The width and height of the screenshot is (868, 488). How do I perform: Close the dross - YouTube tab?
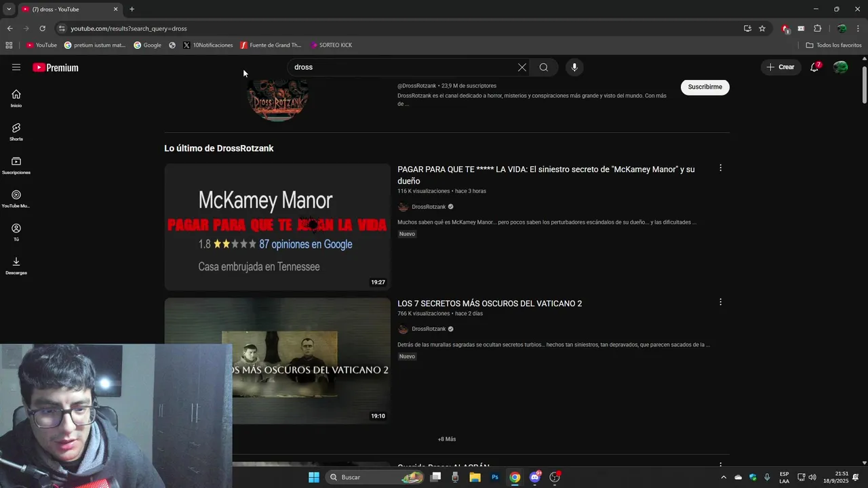(x=115, y=9)
